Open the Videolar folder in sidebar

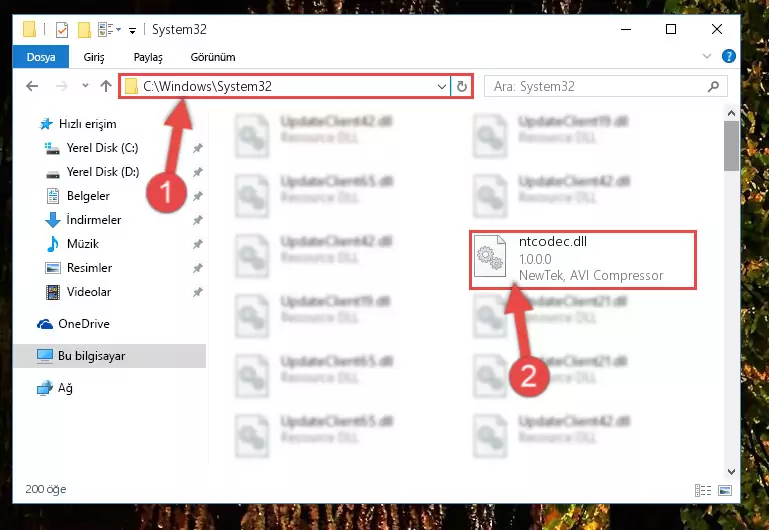point(88,292)
